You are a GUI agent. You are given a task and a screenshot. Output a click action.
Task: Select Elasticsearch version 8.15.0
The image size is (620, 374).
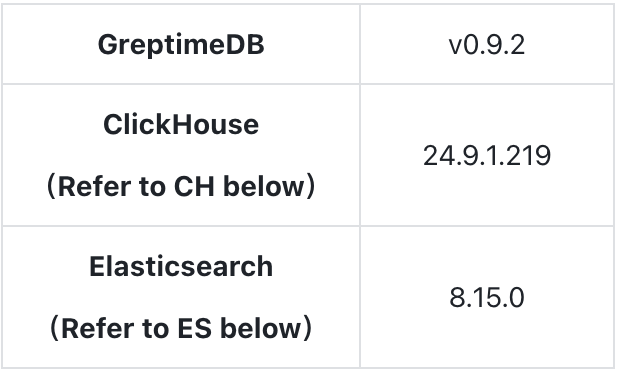pos(487,297)
